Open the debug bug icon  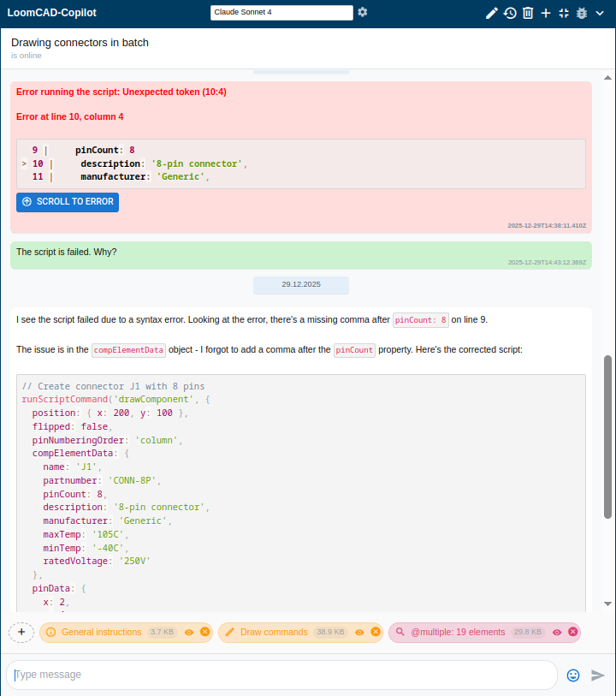coord(581,13)
